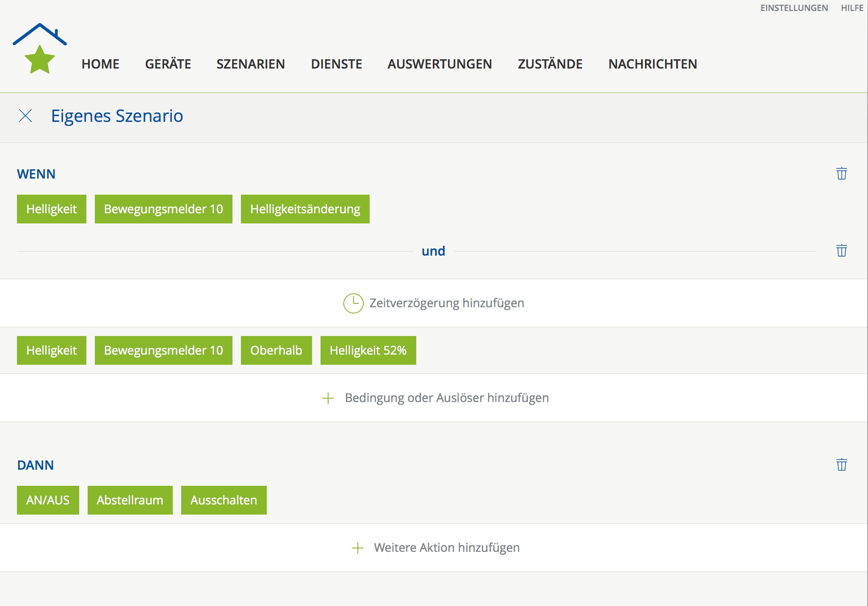Close the Eigenes Szenario editor with X
The width and height of the screenshot is (868, 606).
pos(25,116)
